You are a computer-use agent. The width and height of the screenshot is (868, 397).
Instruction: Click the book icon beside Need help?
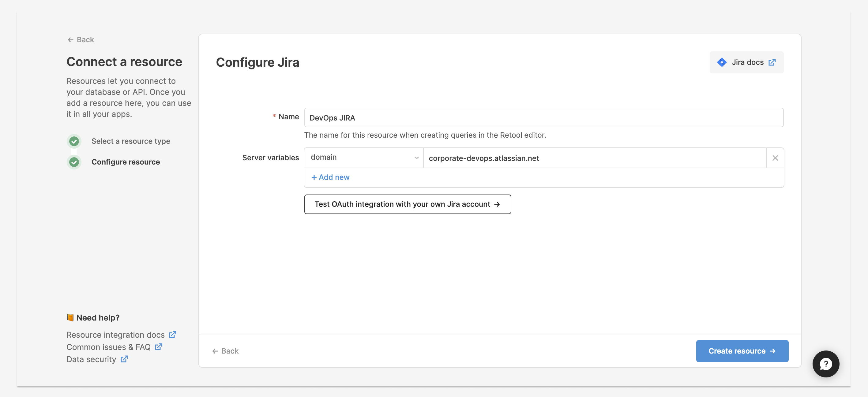pos(70,317)
